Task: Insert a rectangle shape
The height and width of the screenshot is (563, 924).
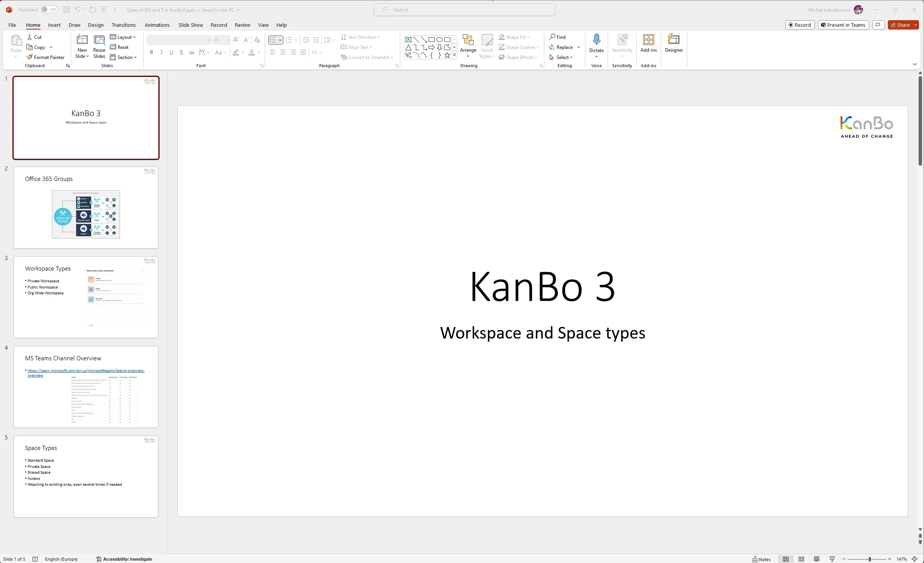Action: tap(432, 39)
